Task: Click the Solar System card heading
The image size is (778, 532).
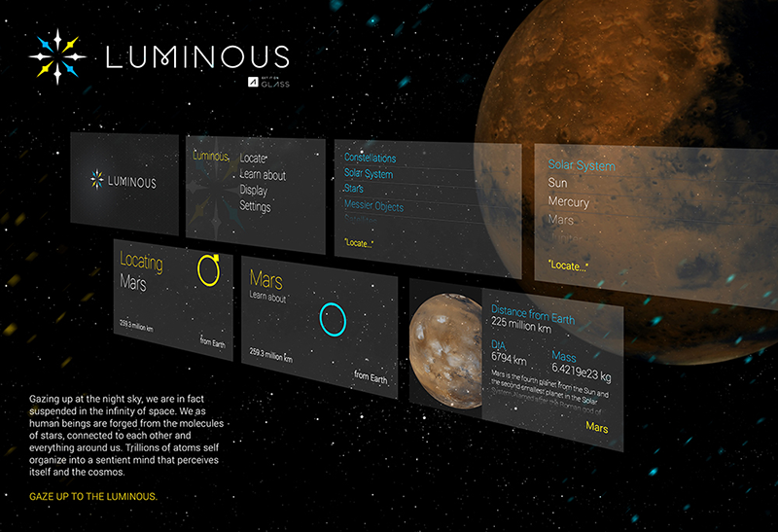Action: coord(582,165)
